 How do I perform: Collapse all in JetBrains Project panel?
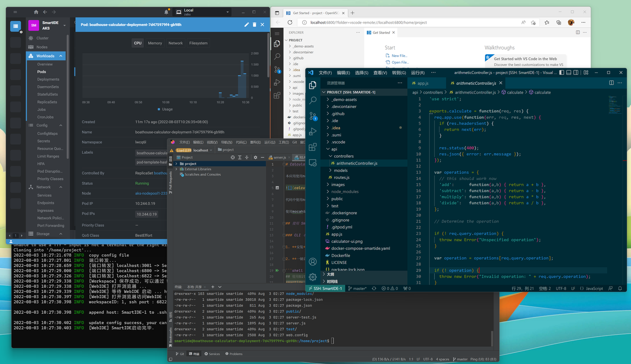pos(247,157)
